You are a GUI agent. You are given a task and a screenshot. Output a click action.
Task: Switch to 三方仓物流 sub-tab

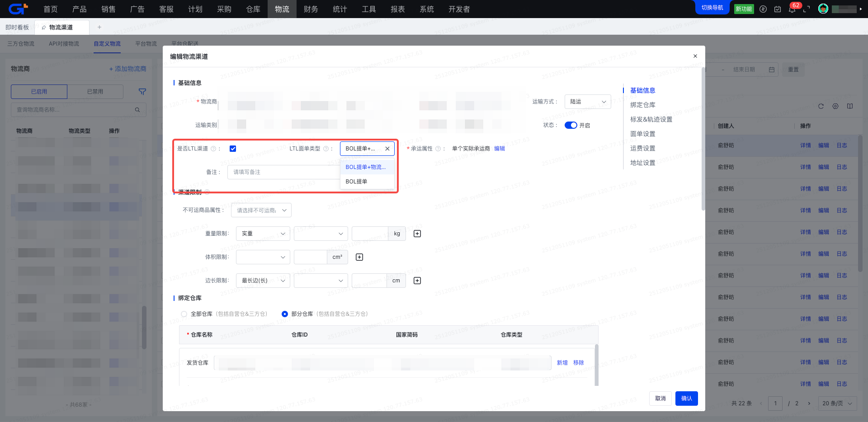[x=21, y=44]
